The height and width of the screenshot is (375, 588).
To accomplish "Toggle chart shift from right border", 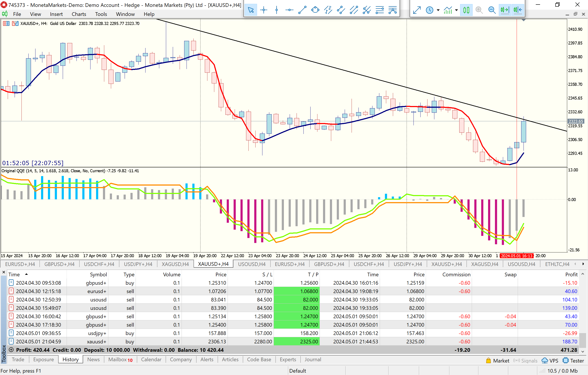I will click(518, 10).
